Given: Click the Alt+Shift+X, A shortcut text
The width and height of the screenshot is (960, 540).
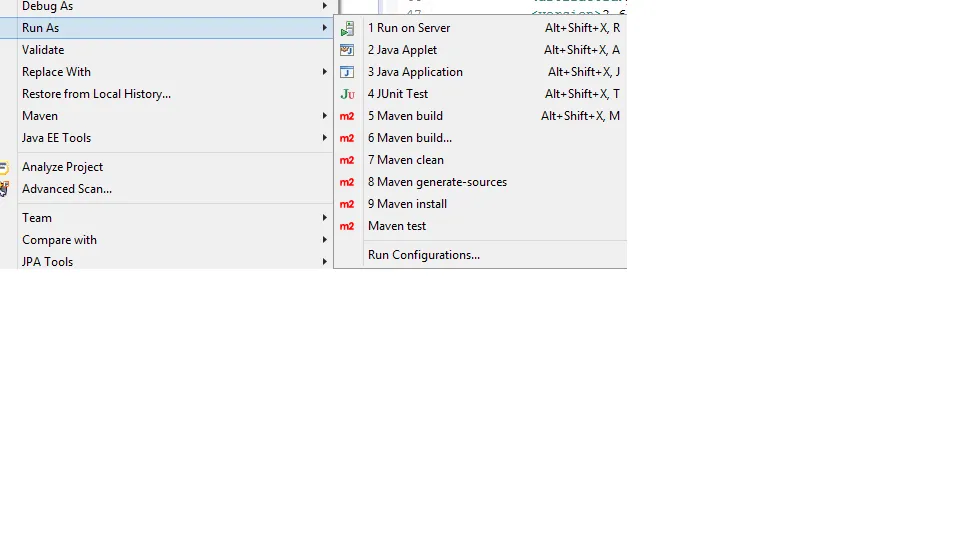Looking at the screenshot, I should [582, 50].
